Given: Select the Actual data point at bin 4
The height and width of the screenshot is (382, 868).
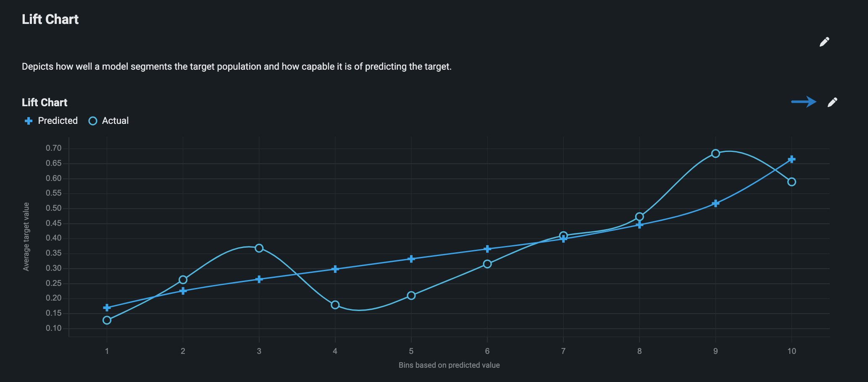Looking at the screenshot, I should (x=335, y=305).
